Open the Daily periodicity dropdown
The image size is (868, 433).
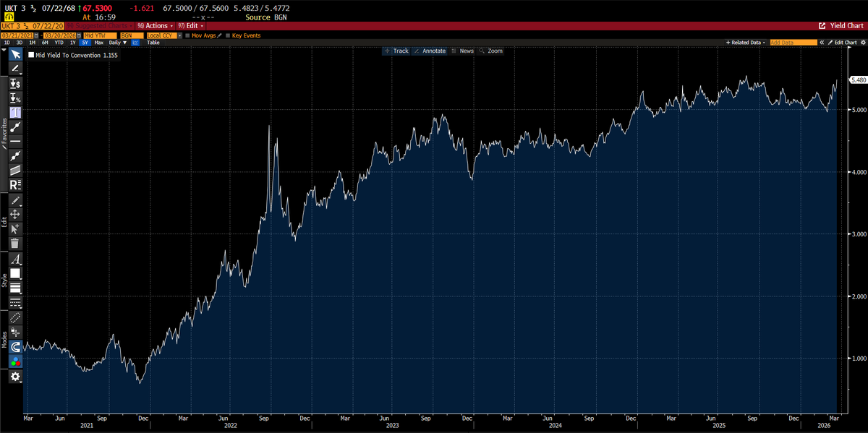pyautogui.click(x=117, y=43)
